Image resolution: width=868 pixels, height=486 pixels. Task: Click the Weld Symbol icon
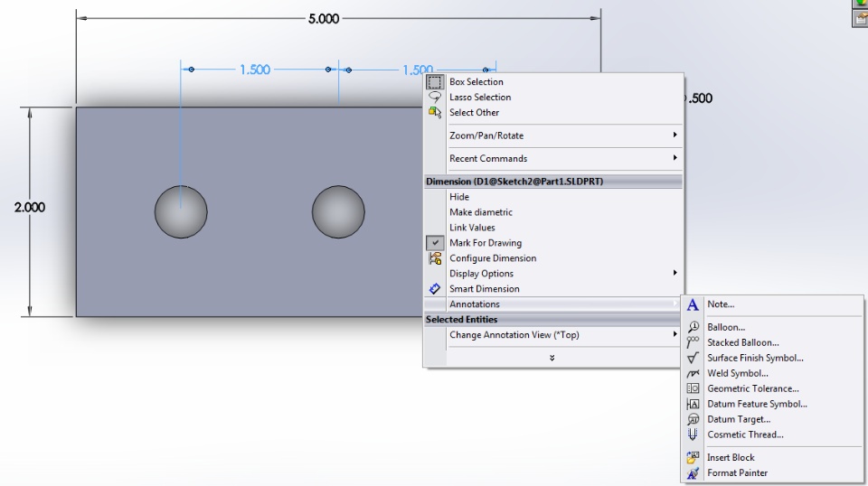pos(693,373)
